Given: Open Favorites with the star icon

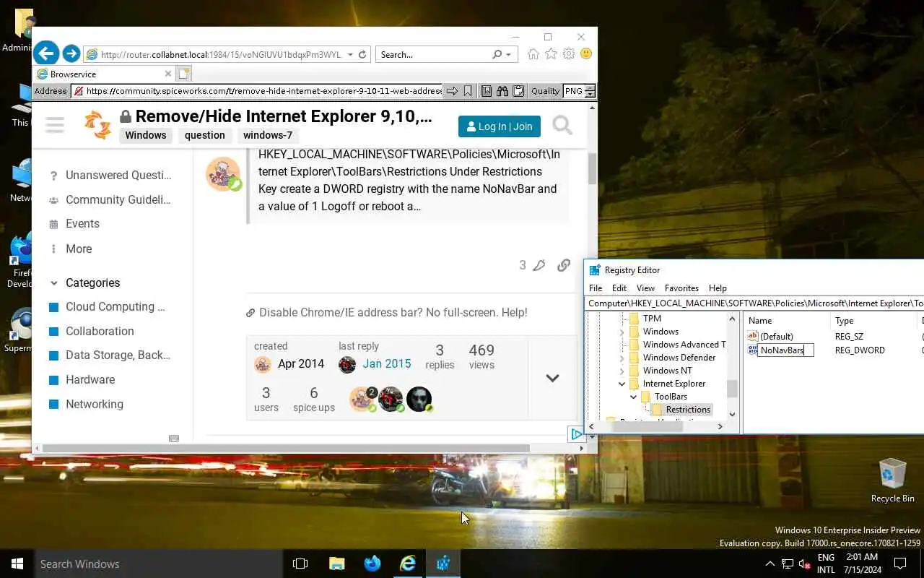Looking at the screenshot, I should pyautogui.click(x=551, y=54).
